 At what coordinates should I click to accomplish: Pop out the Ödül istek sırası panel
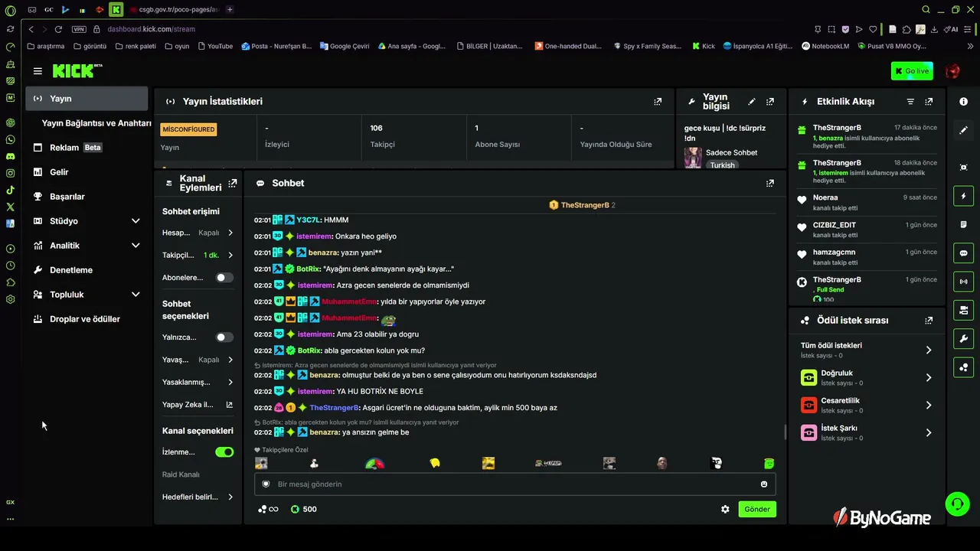point(929,321)
